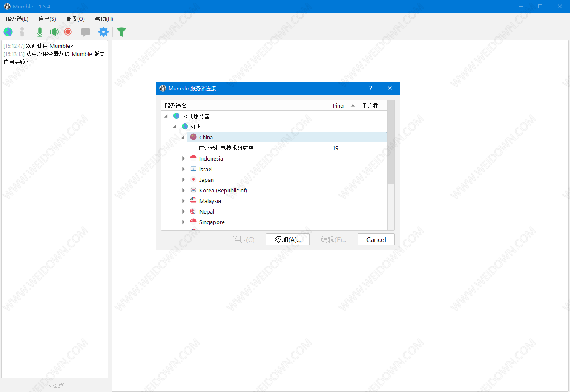The height and width of the screenshot is (392, 570).
Task: Select the Japan label
Action: pos(207,180)
